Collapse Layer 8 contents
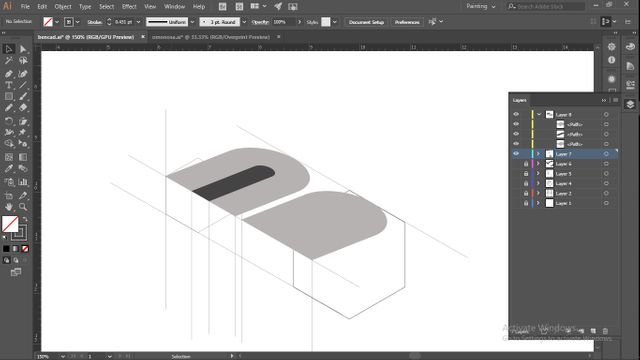 pyautogui.click(x=539, y=114)
